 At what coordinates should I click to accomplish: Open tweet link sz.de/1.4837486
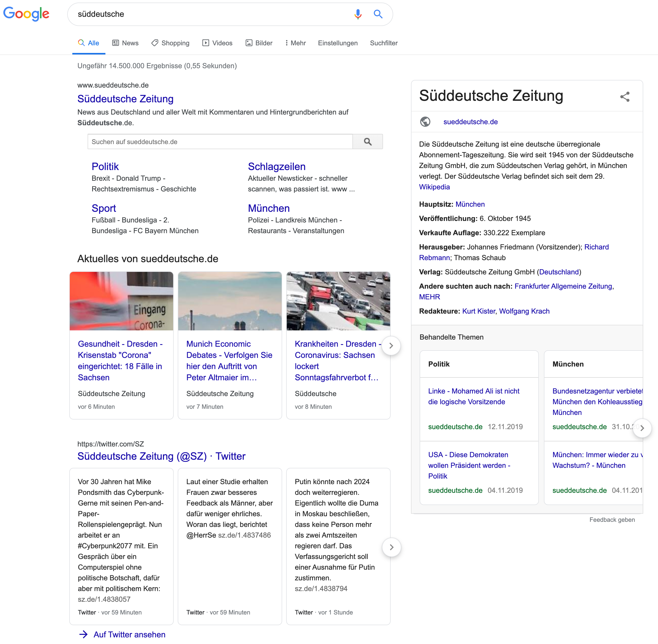(x=244, y=535)
